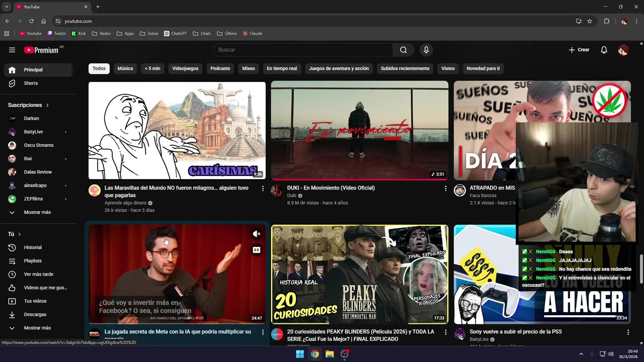Click the search magnifier button
This screenshot has height=362, width=644.
tap(404, 50)
